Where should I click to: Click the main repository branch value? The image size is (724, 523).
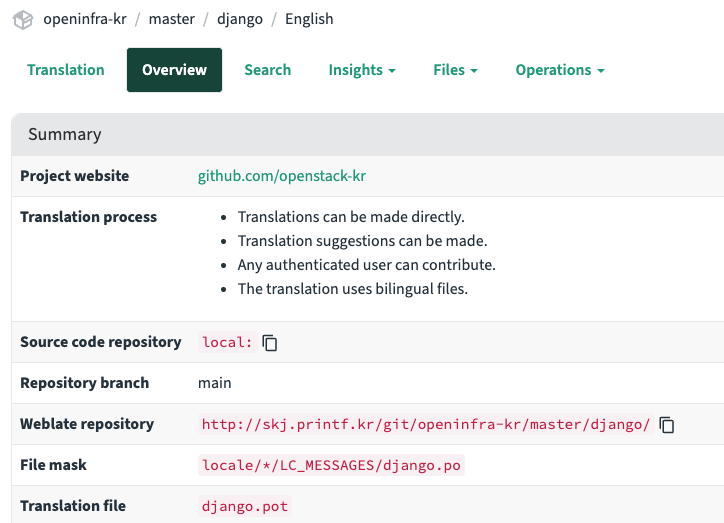click(x=215, y=383)
